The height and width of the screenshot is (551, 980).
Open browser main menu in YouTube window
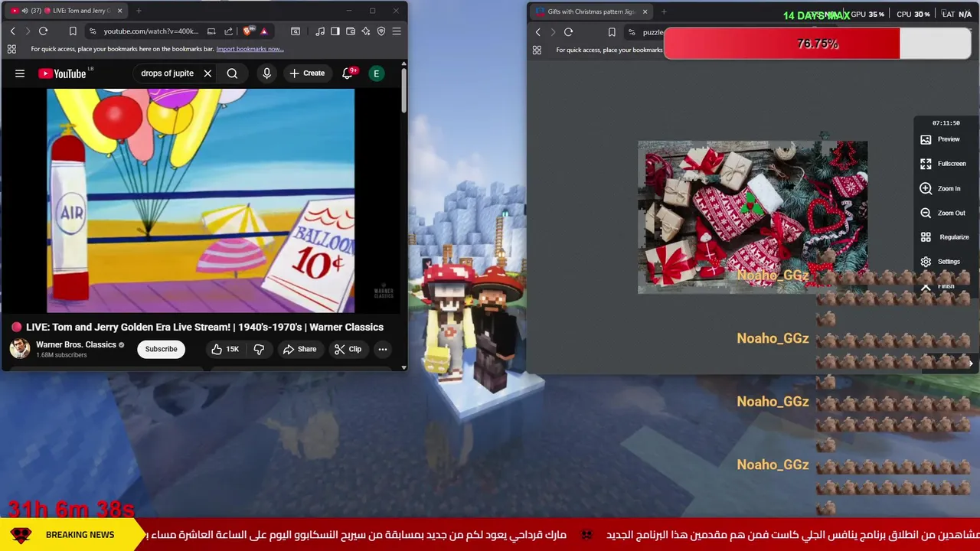pos(397,31)
